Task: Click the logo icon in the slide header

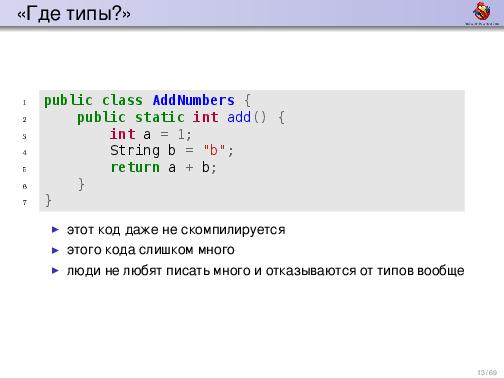Action: 482,13
